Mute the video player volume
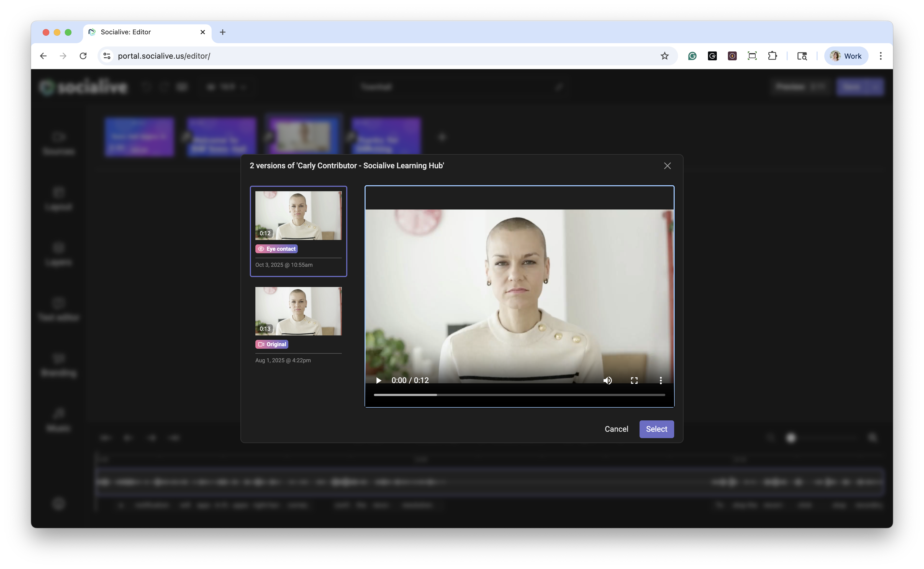 (607, 380)
